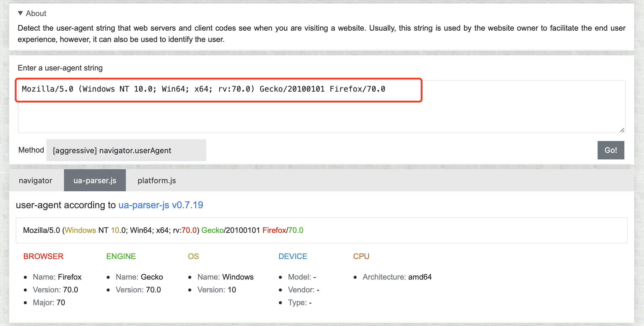Screen dimensions: 644x326
Task: Click the Browser Name: Firefox entry
Action: click(x=57, y=277)
